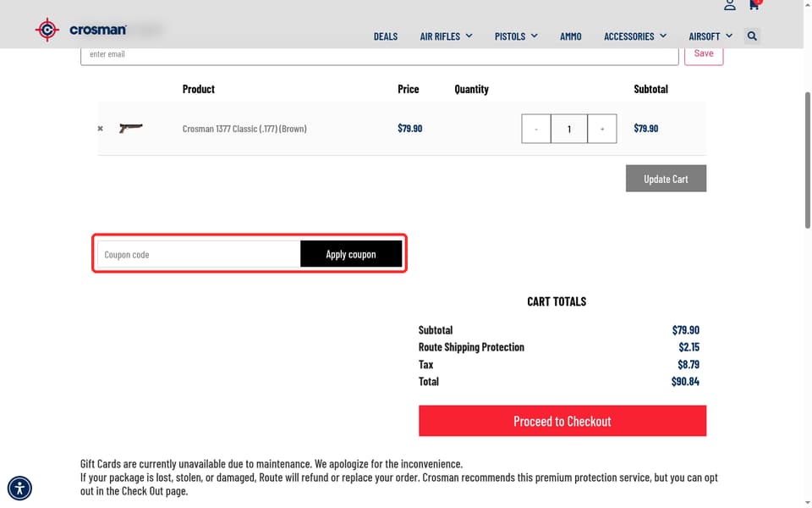Select Route Shipping Protection amount $2.15
Image resolution: width=812 pixels, height=508 pixels.
pyautogui.click(x=689, y=347)
